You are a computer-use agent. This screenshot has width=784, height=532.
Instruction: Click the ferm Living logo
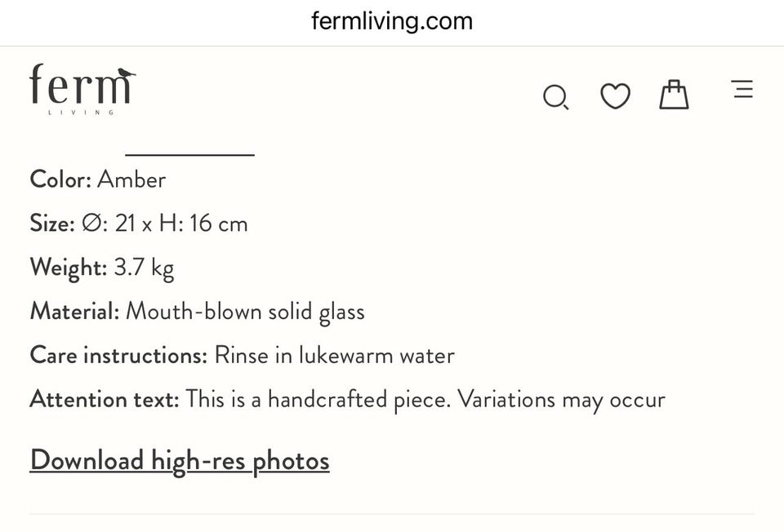[x=82, y=88]
